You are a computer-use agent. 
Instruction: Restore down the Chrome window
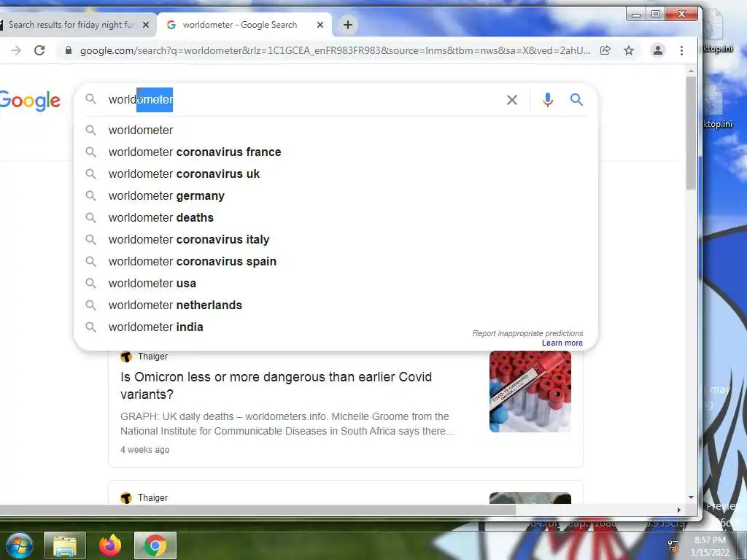click(x=656, y=15)
